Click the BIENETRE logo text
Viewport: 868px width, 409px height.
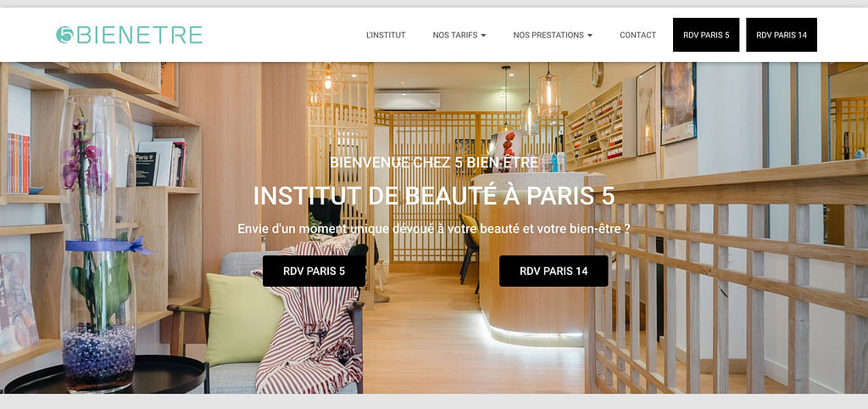(x=138, y=35)
